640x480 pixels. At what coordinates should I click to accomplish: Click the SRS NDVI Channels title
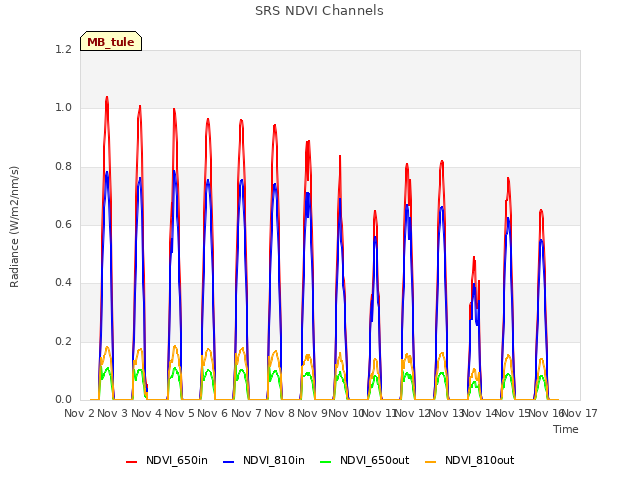(x=319, y=11)
